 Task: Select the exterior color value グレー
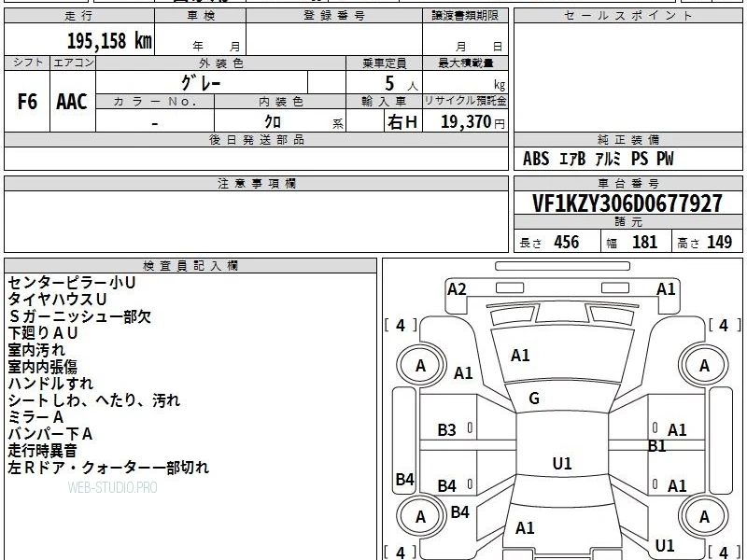(x=201, y=83)
